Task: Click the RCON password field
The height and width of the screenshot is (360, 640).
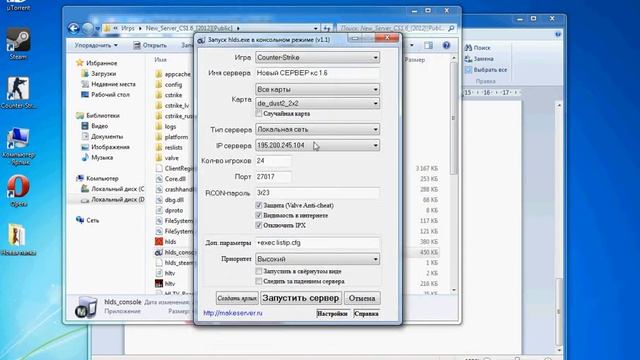Action: click(318, 193)
